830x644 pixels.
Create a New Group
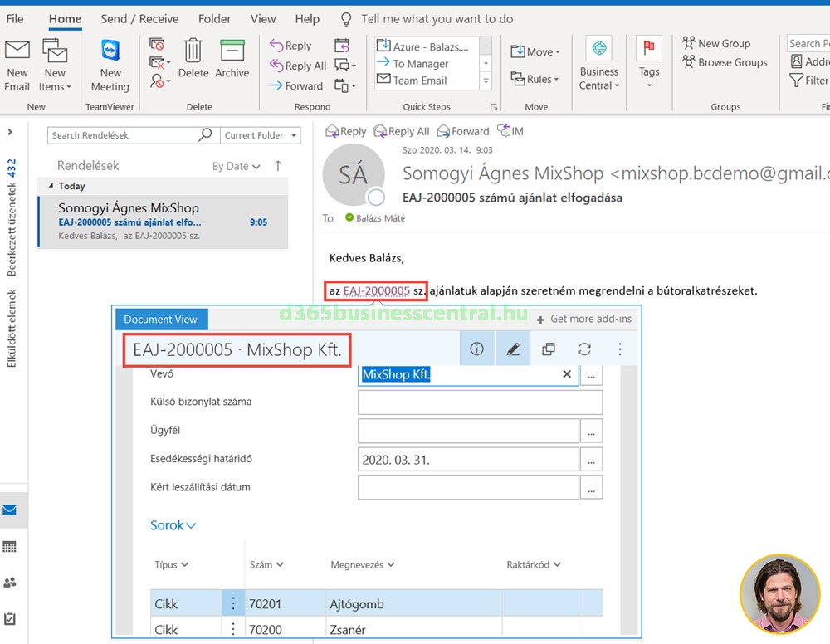[x=716, y=43]
